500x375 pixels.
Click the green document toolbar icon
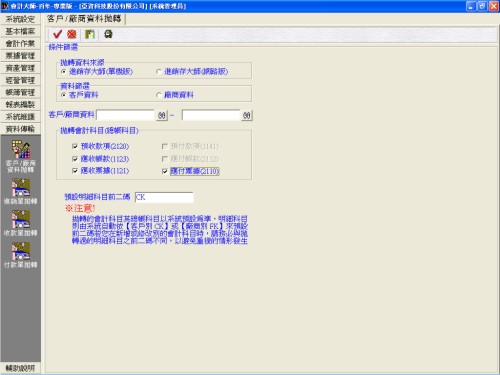[x=90, y=34]
